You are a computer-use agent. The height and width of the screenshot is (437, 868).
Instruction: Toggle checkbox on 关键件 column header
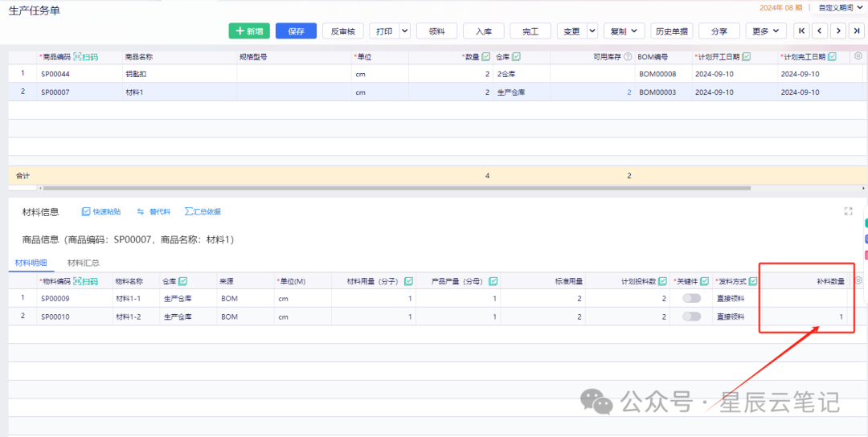(x=704, y=281)
